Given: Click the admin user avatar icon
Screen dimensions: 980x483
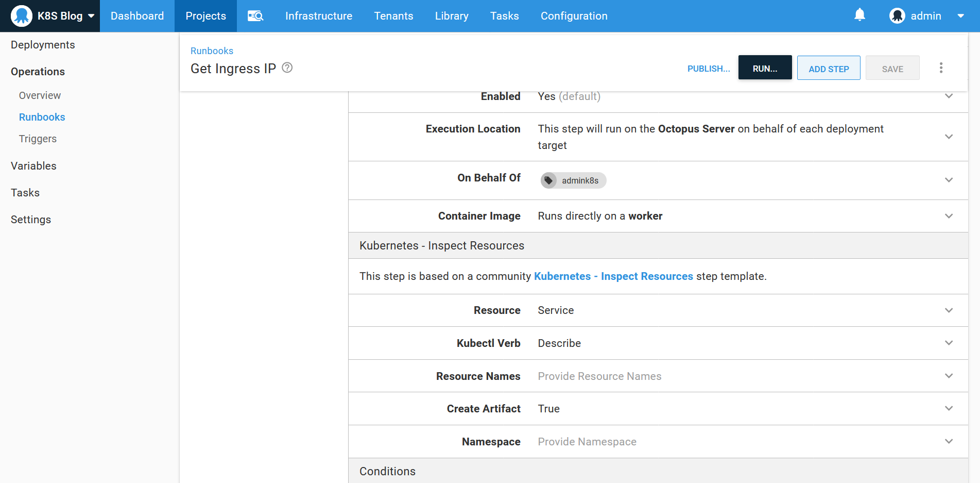Looking at the screenshot, I should [x=897, y=16].
